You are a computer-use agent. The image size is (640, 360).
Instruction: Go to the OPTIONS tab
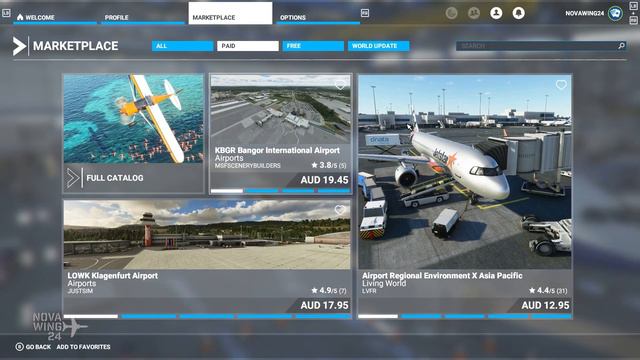point(318,17)
